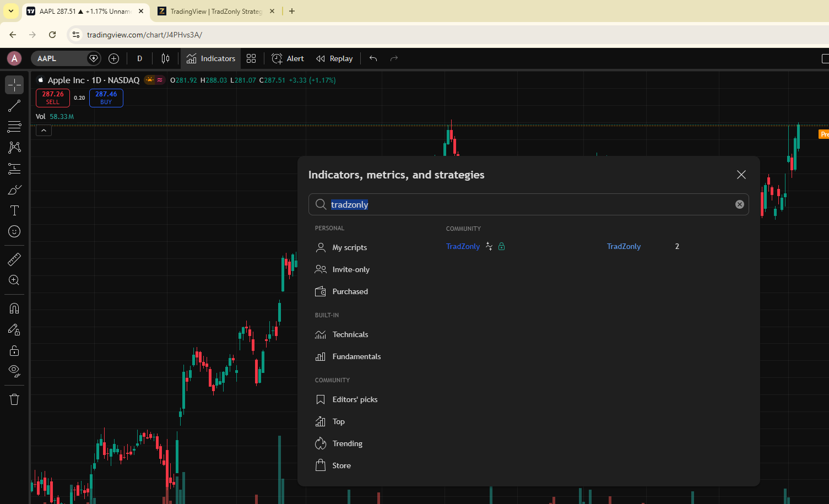
Task: Undo the last chart action
Action: (373, 58)
